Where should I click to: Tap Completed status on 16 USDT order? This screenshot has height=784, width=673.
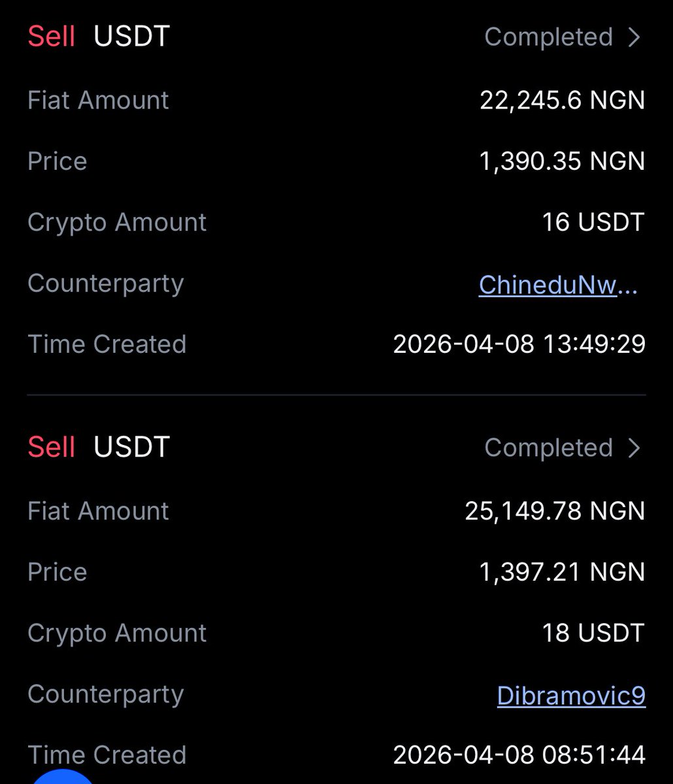point(548,37)
